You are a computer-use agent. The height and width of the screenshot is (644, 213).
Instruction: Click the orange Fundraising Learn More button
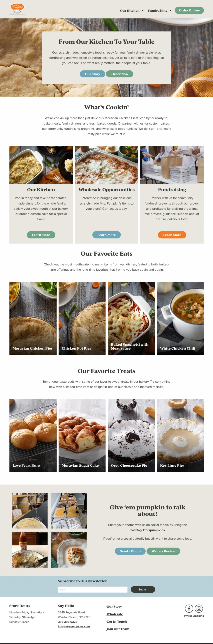172,235
